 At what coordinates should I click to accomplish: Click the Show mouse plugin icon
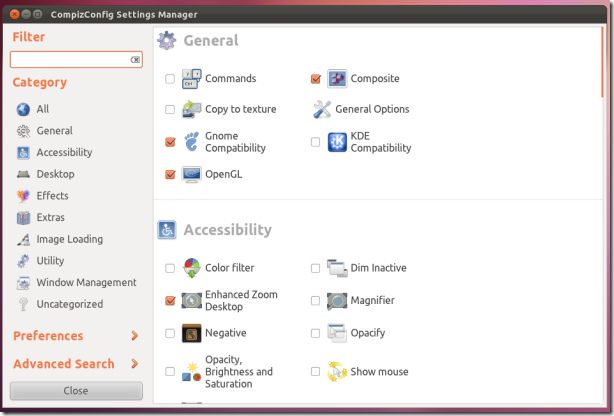point(337,372)
